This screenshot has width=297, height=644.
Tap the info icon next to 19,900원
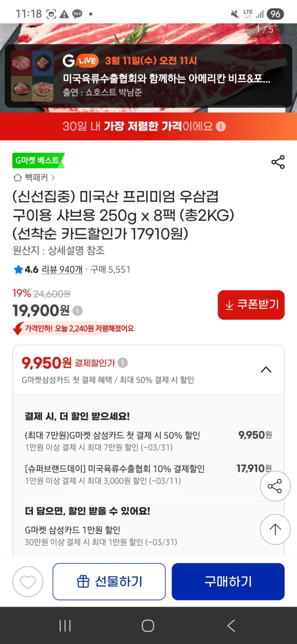click(78, 310)
